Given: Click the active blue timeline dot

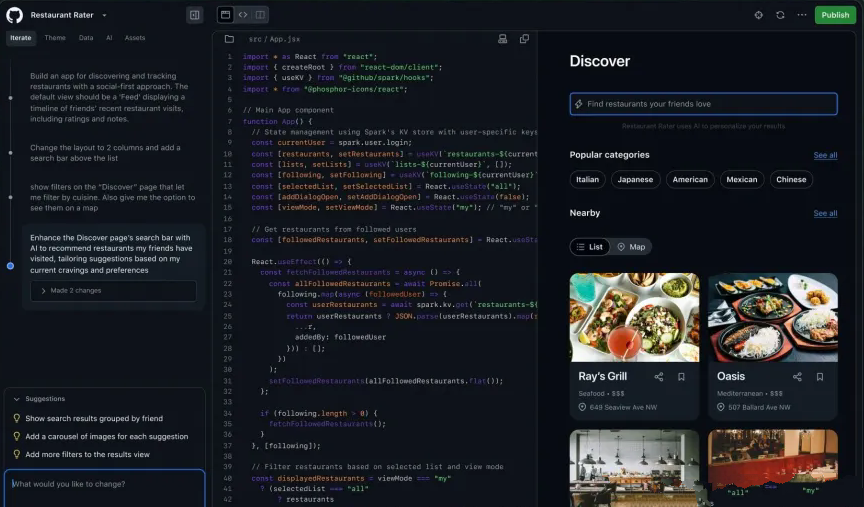Looking at the screenshot, I should 10,266.
